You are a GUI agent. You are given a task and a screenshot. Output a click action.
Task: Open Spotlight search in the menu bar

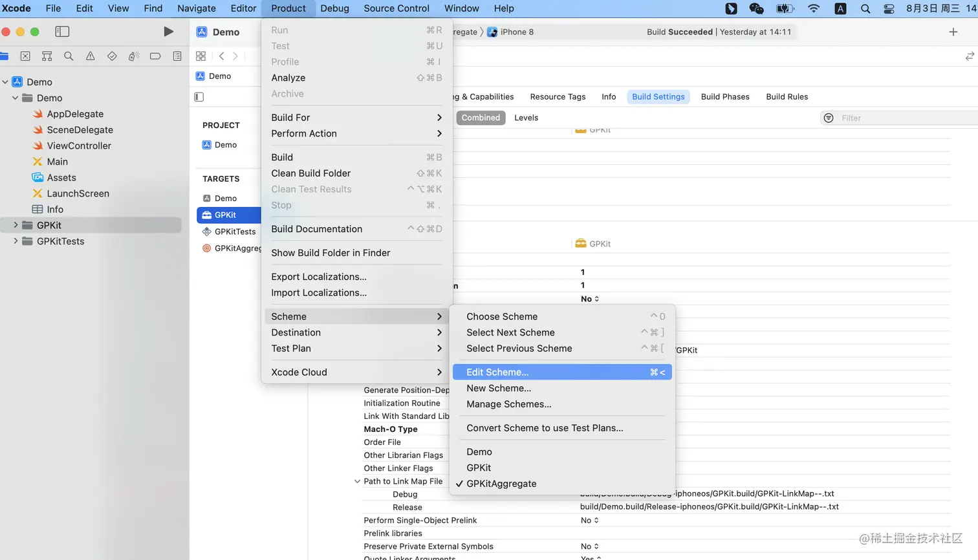coord(865,8)
